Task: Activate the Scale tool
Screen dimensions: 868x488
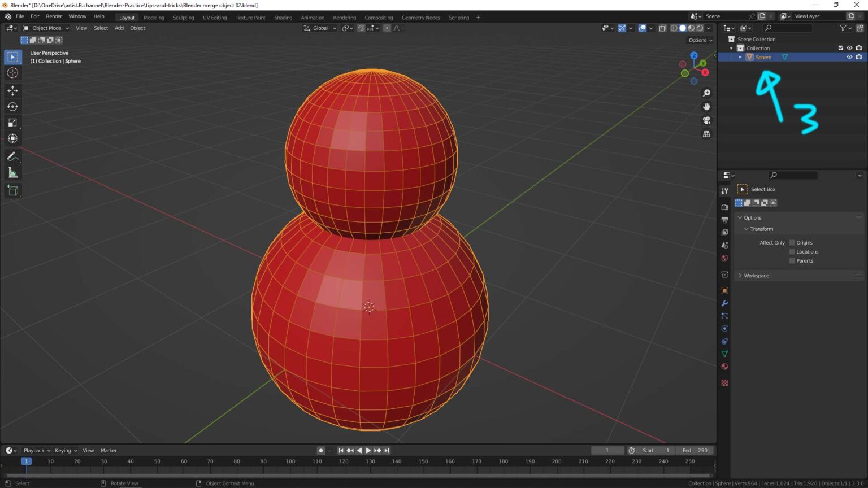Action: tap(12, 123)
